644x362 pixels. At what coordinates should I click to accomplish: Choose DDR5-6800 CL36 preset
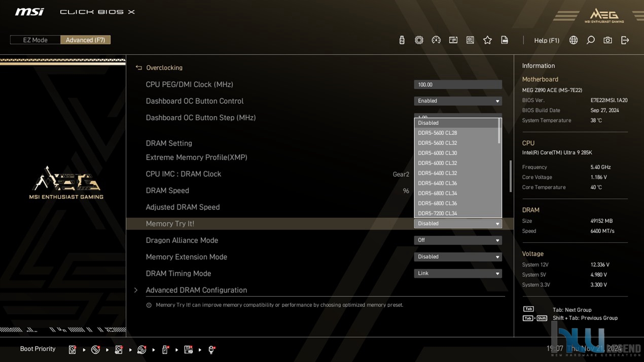point(456,203)
